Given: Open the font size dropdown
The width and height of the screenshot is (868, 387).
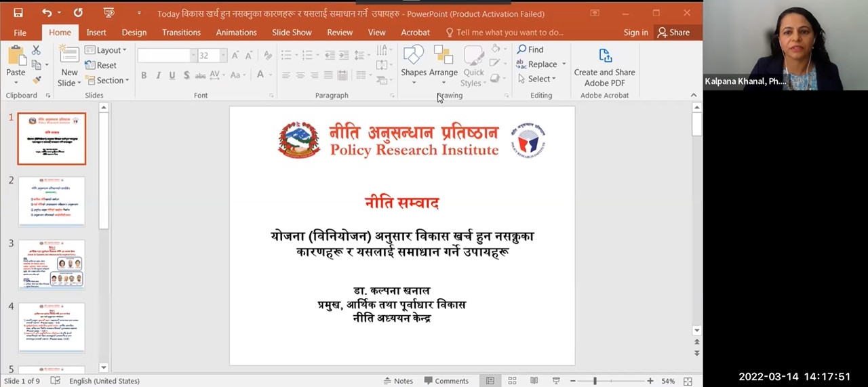Looking at the screenshot, I should point(223,56).
